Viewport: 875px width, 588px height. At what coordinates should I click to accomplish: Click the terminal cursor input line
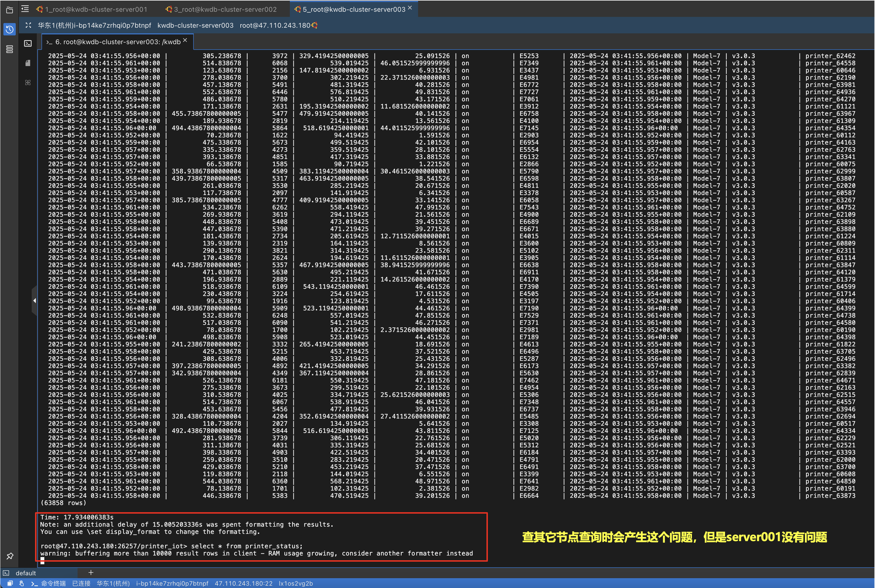click(42, 561)
